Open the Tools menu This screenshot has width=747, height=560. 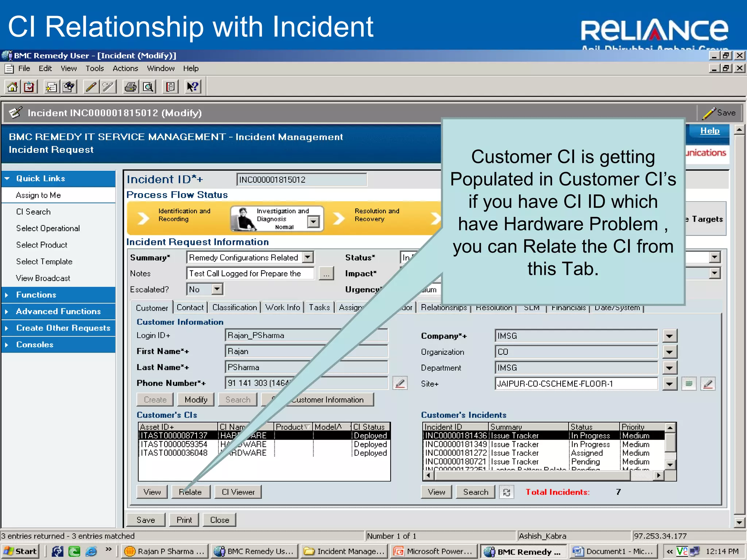click(x=94, y=69)
